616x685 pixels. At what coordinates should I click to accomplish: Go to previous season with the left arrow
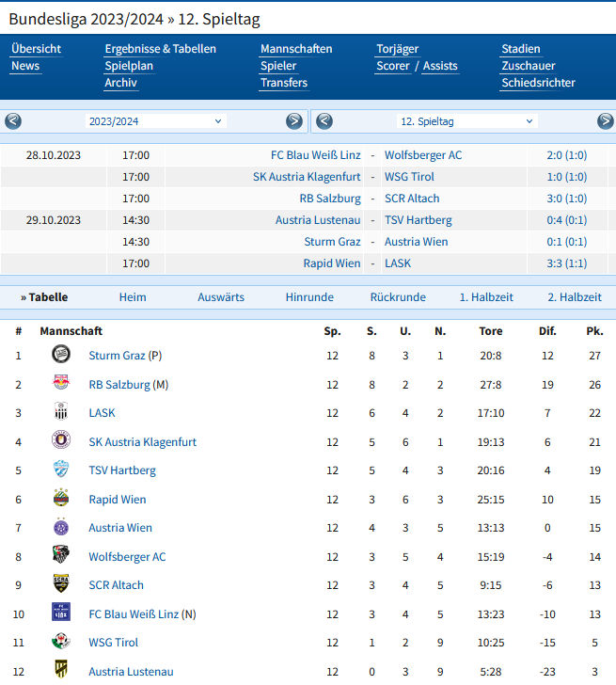click(13, 121)
